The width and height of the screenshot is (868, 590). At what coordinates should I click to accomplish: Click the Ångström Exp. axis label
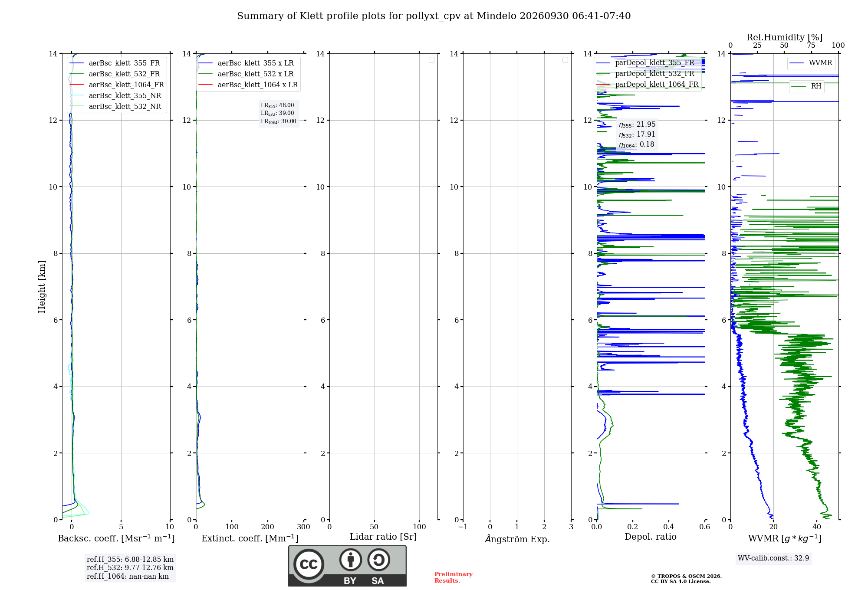tap(517, 539)
